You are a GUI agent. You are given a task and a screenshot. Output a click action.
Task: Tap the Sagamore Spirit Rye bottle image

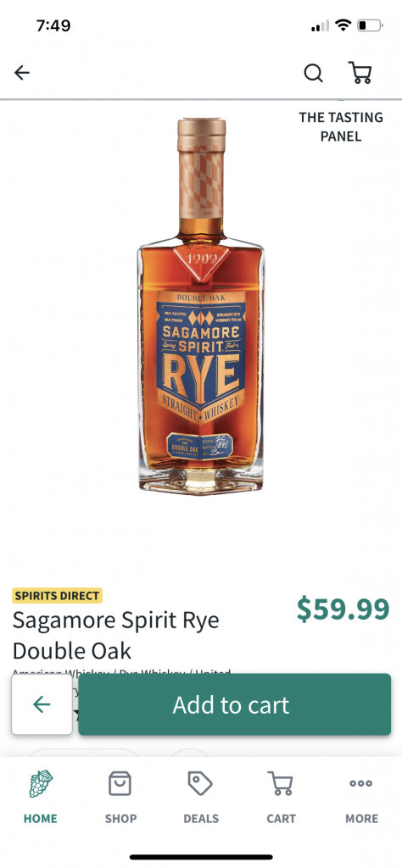[201, 306]
